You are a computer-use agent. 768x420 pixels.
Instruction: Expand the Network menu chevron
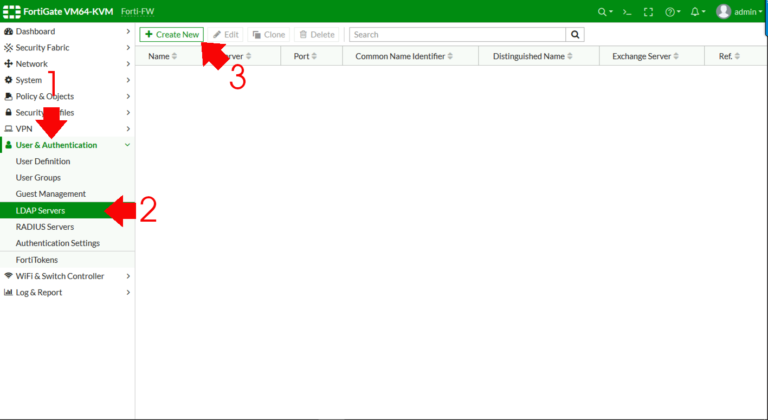coord(128,64)
